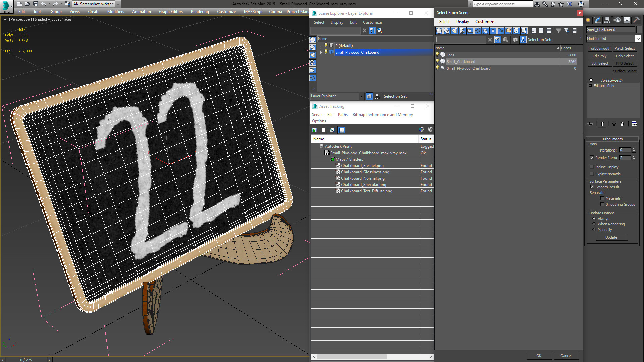Uncheck the Render Iters checkbox
644x362 pixels.
pos(592,158)
